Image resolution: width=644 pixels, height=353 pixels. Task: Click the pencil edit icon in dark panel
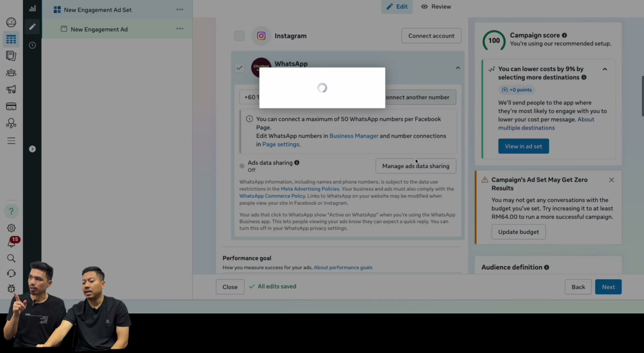32,26
